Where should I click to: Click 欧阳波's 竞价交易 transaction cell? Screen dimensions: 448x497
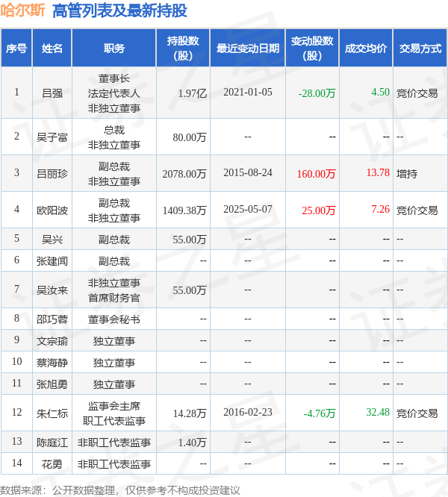417,210
